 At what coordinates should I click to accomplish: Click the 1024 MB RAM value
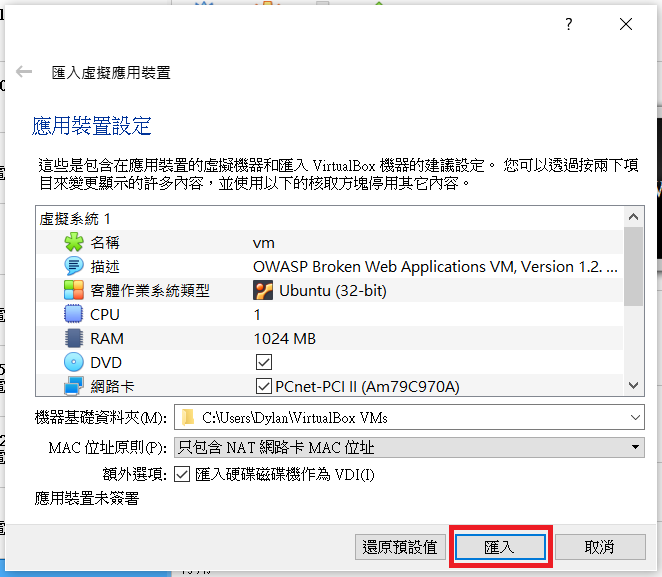click(x=285, y=339)
